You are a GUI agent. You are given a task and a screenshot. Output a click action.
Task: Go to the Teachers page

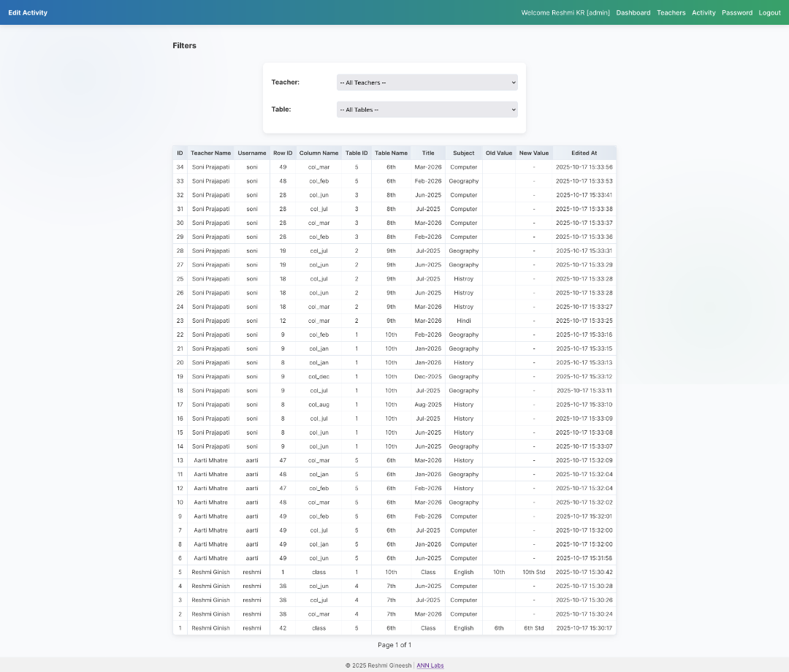click(x=671, y=12)
